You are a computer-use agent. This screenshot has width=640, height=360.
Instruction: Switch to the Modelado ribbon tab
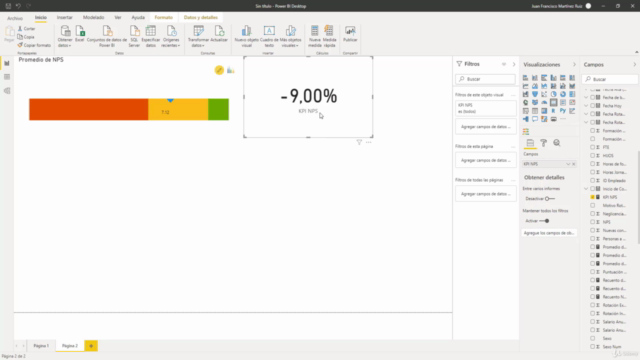93,18
